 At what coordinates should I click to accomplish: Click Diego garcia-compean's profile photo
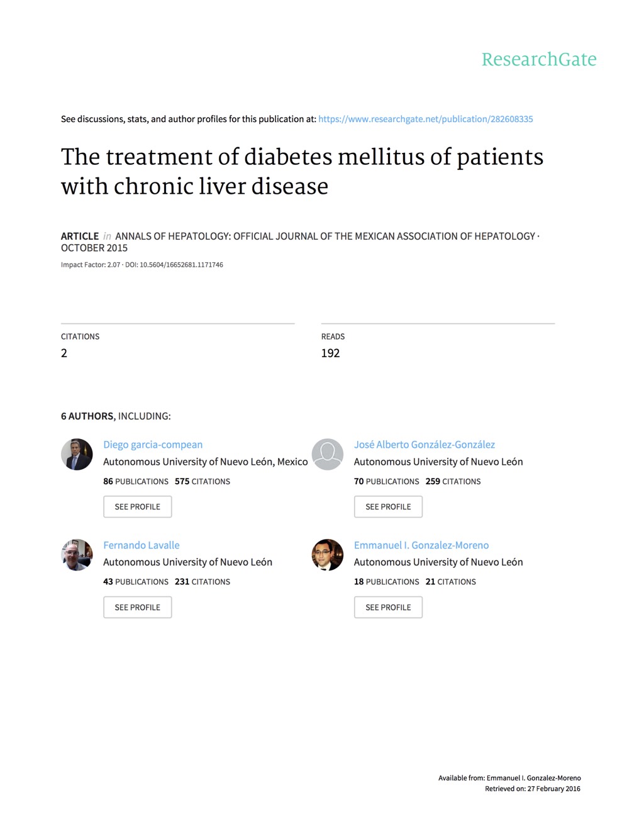tap(77, 454)
